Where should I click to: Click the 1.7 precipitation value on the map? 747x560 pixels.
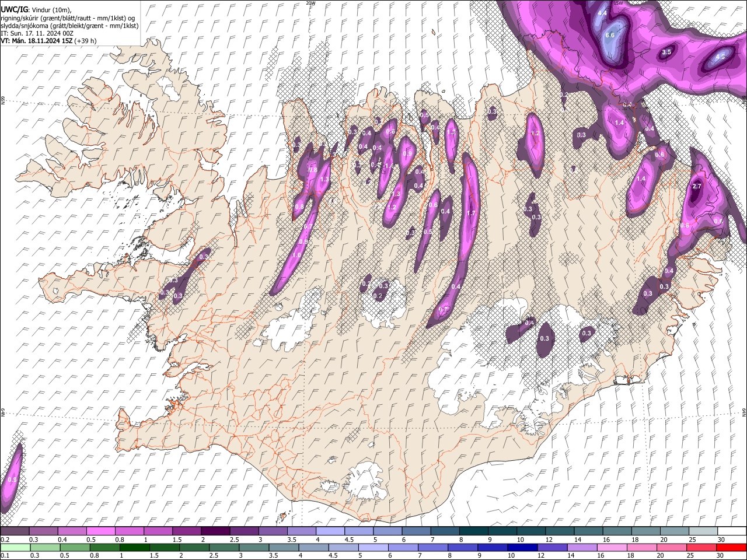point(472,213)
